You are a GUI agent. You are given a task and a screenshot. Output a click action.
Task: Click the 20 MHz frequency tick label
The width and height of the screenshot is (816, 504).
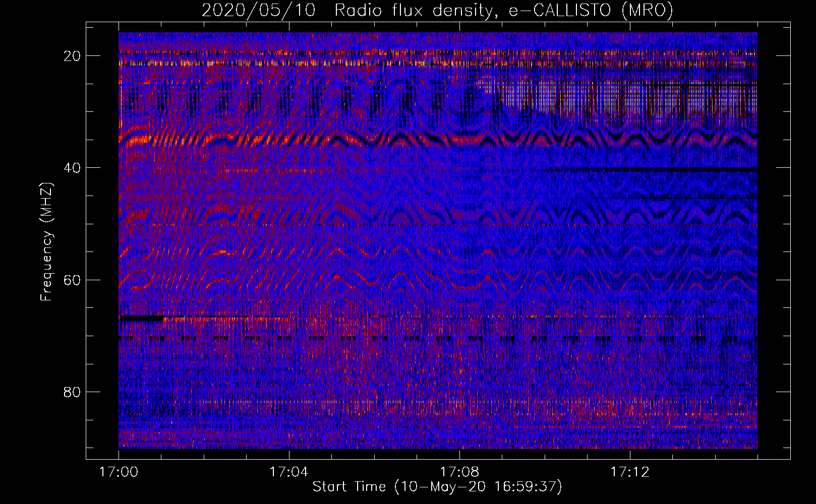click(x=72, y=56)
